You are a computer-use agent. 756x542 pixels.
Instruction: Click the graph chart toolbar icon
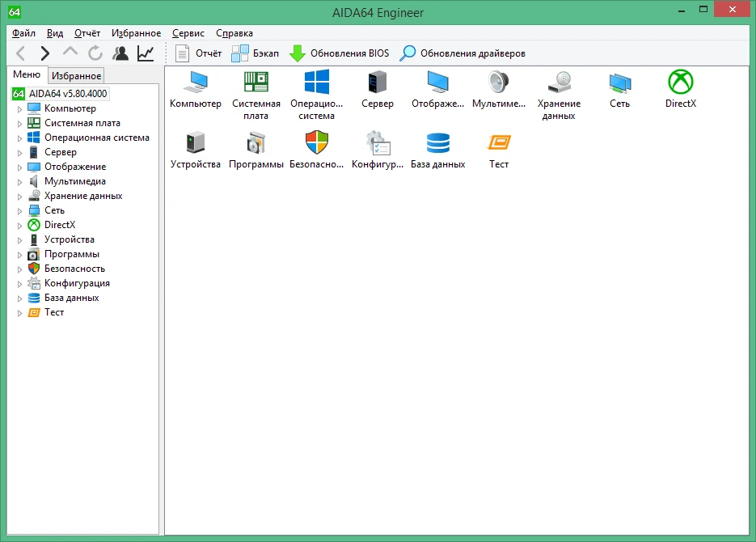click(x=146, y=53)
